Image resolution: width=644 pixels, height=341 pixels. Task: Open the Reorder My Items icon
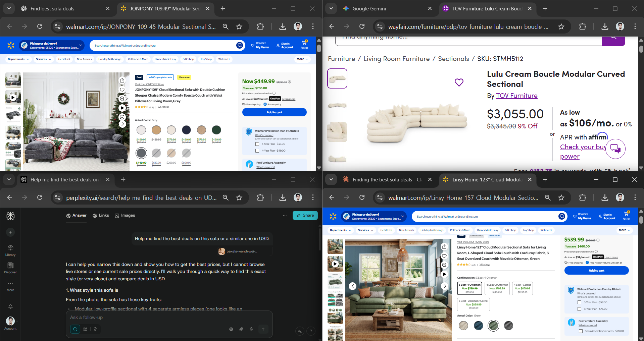(260, 45)
